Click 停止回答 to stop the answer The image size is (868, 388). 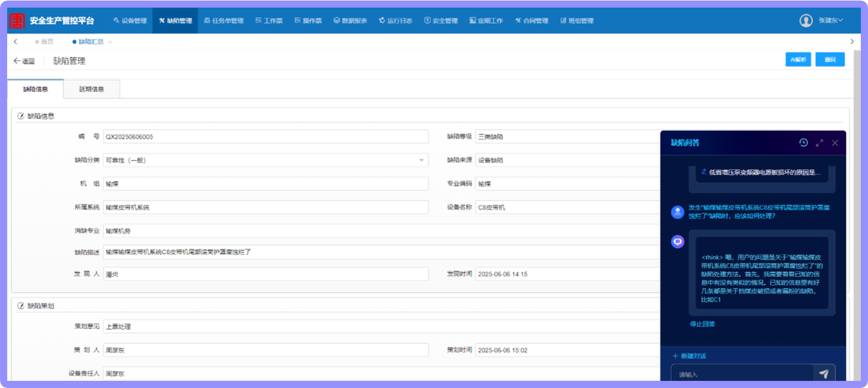[x=702, y=324]
